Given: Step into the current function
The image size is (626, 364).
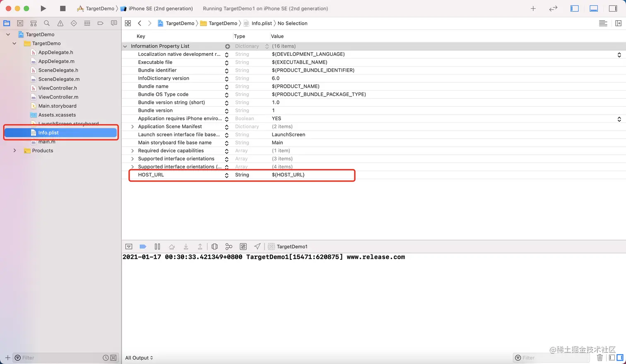Looking at the screenshot, I should pyautogui.click(x=186, y=247).
